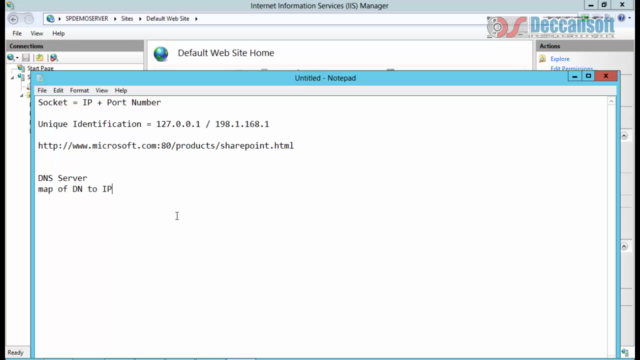Image resolution: width=640 pixels, height=360 pixels.
Task: Click the Save icon in Connections toolbar
Action: click(26, 58)
